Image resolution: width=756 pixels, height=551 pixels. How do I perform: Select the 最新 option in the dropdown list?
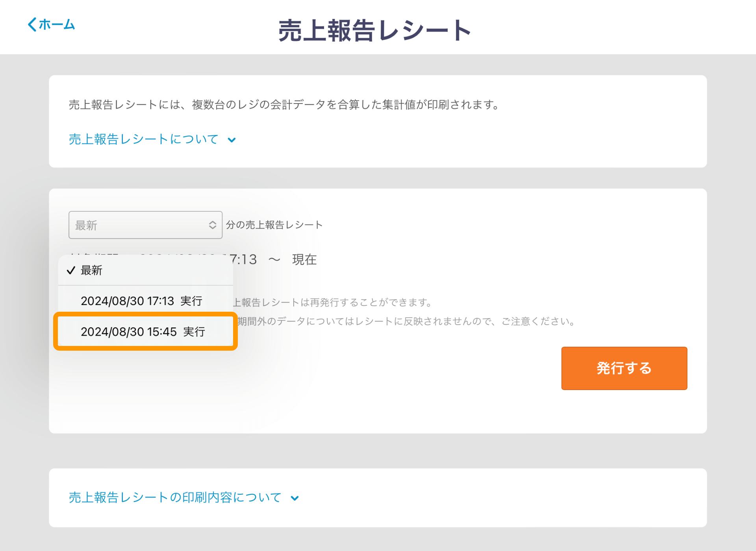[x=91, y=270]
